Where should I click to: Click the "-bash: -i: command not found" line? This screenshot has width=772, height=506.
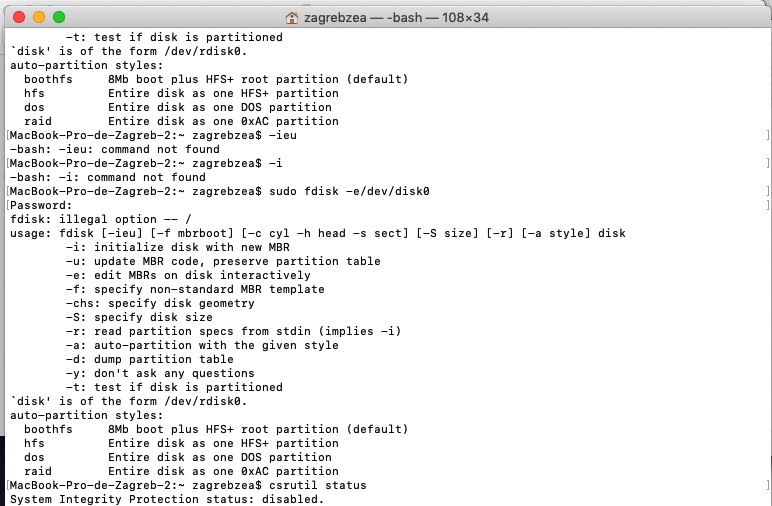point(107,177)
